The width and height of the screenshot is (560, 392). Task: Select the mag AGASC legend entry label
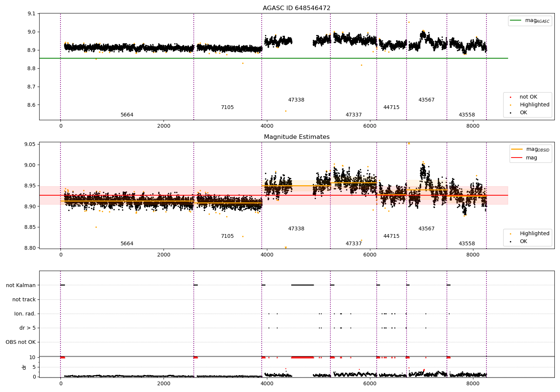(537, 21)
